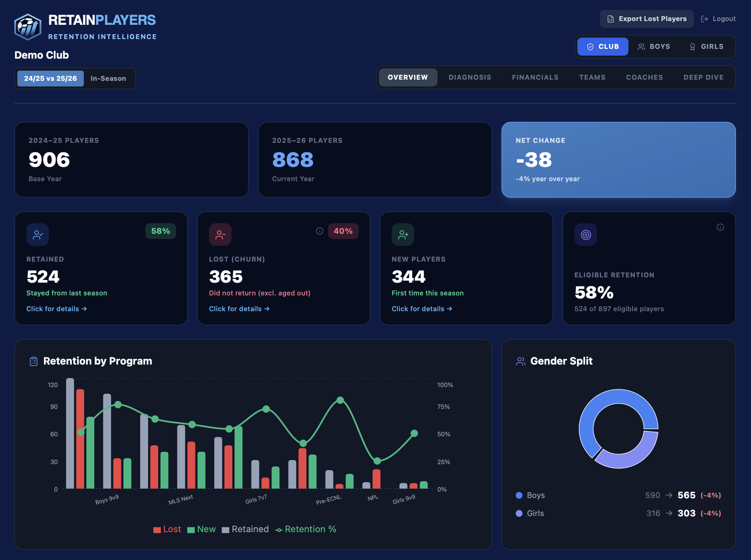Open the Diagnosis tab
751x560 pixels.
tap(470, 77)
